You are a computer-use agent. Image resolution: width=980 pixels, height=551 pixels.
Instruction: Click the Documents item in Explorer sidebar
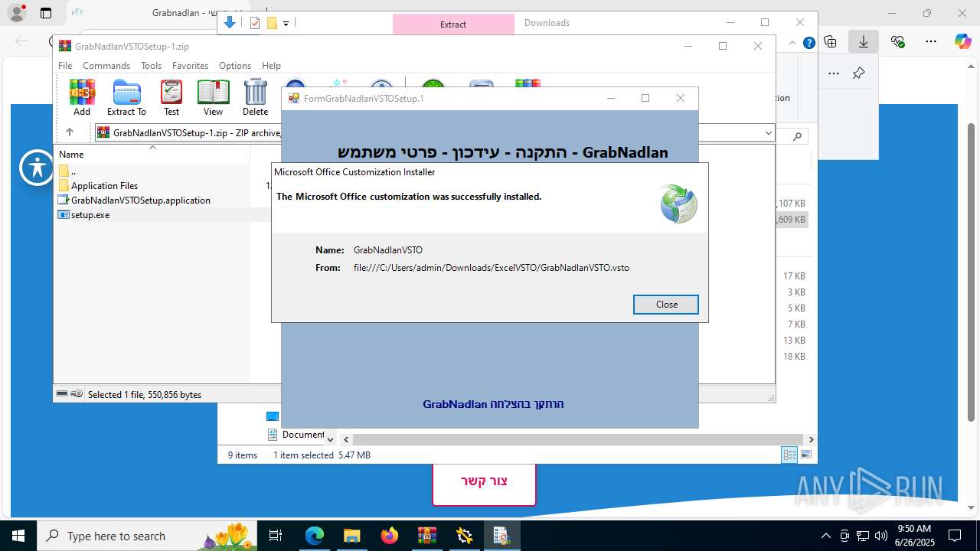coord(296,435)
